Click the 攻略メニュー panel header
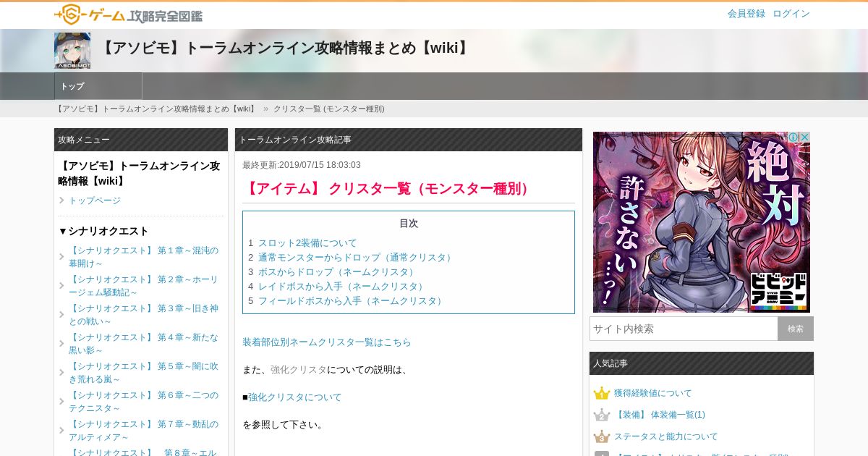Image resolution: width=868 pixels, height=456 pixels. point(141,140)
